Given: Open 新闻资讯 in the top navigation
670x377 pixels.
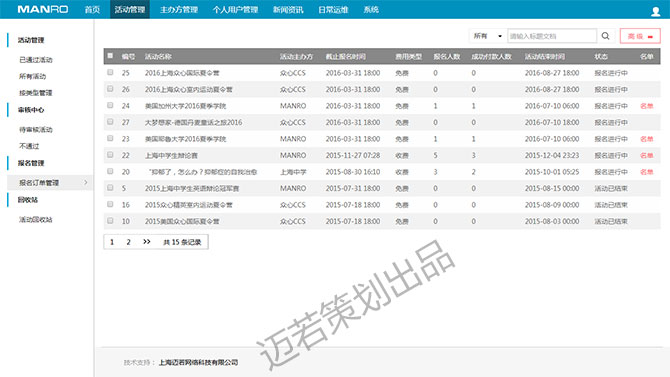Looking at the screenshot, I should (x=288, y=9).
